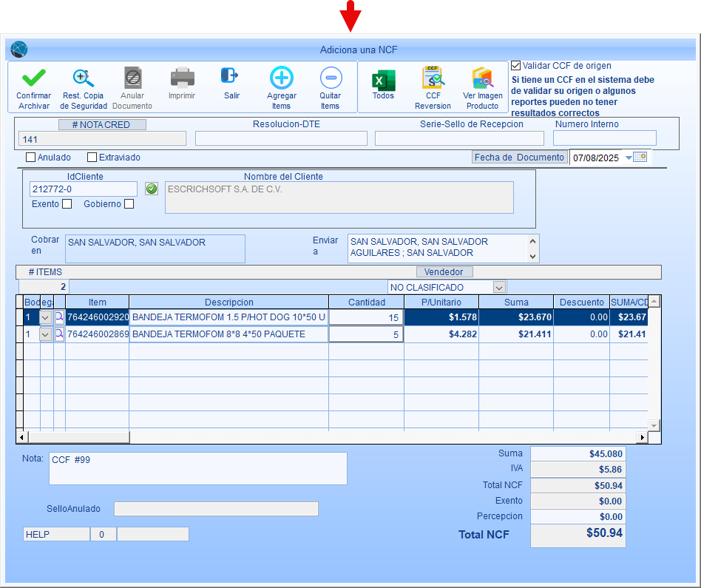Search item lookup for row 764246002920
Viewport: 701px width, 588px height.
click(x=59, y=317)
